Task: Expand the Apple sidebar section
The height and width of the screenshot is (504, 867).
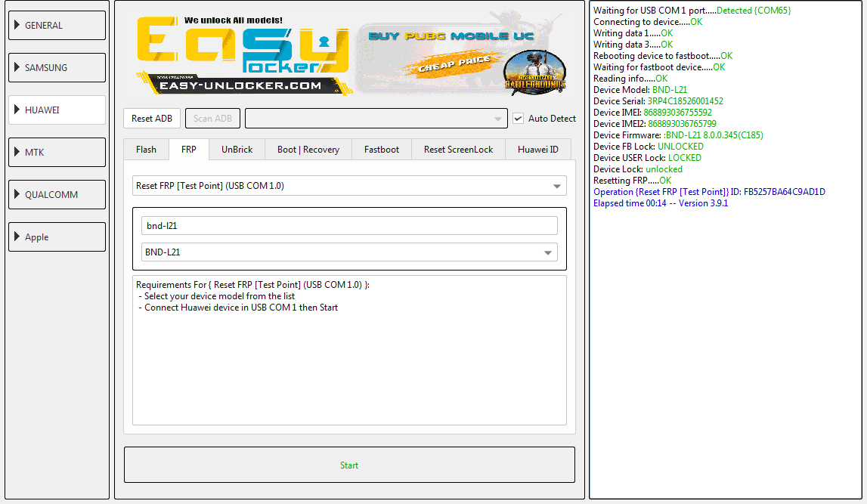Action: pos(57,237)
